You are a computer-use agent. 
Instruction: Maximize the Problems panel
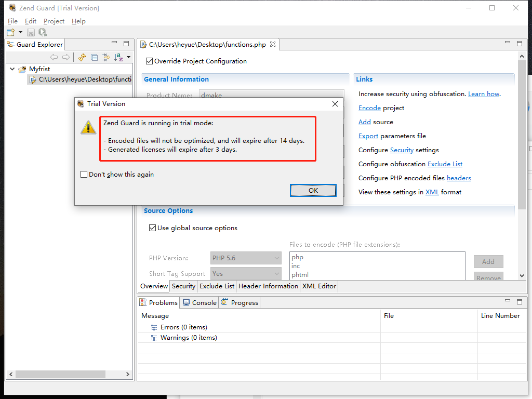(x=520, y=301)
